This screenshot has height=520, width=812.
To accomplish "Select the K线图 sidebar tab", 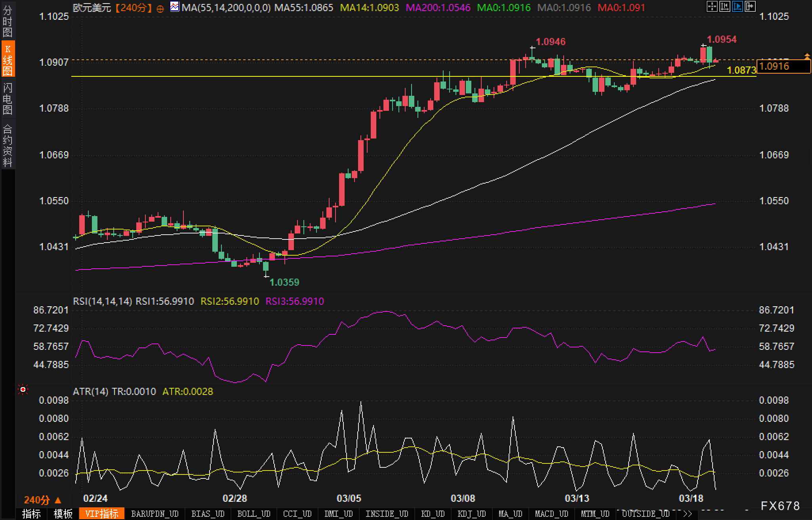I will pos(8,59).
